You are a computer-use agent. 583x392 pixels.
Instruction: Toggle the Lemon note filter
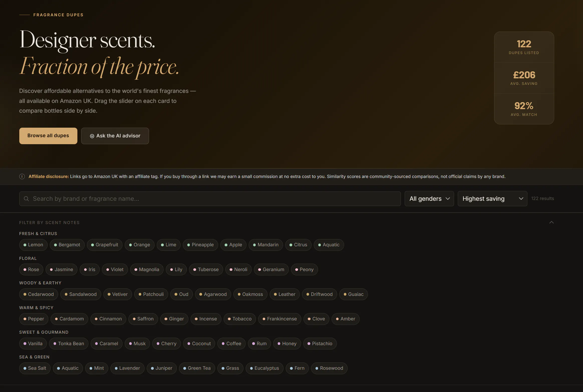click(x=33, y=245)
